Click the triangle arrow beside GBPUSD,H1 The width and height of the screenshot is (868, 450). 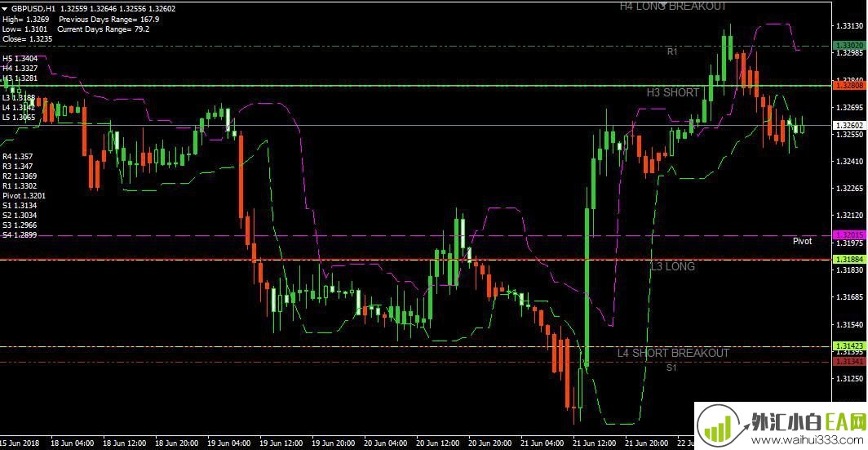[6, 9]
